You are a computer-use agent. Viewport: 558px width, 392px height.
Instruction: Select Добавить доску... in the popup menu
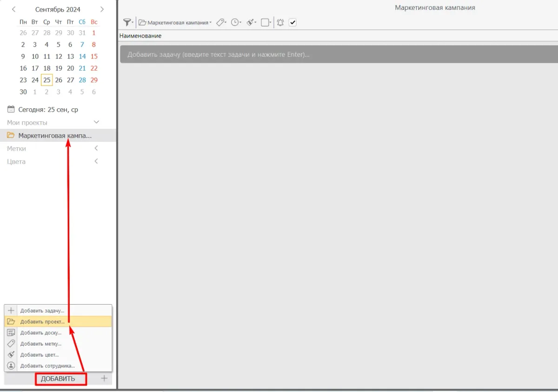tap(41, 333)
